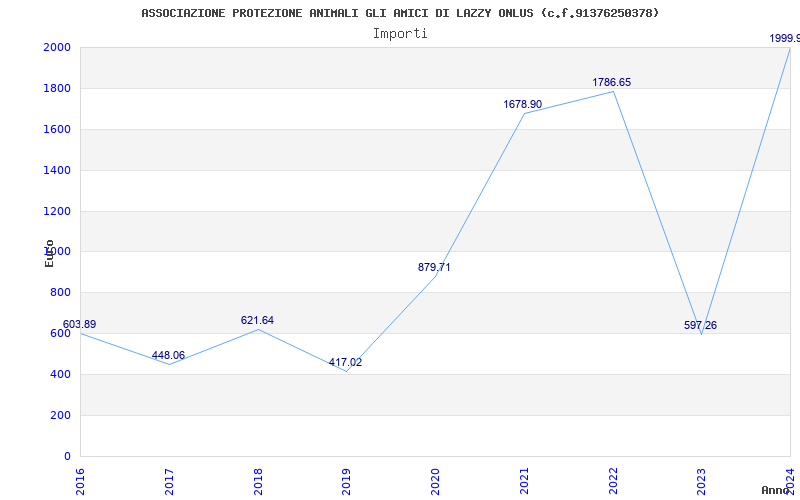Click the 1200 y-axis tick label
The width and height of the screenshot is (800, 500).
point(57,211)
